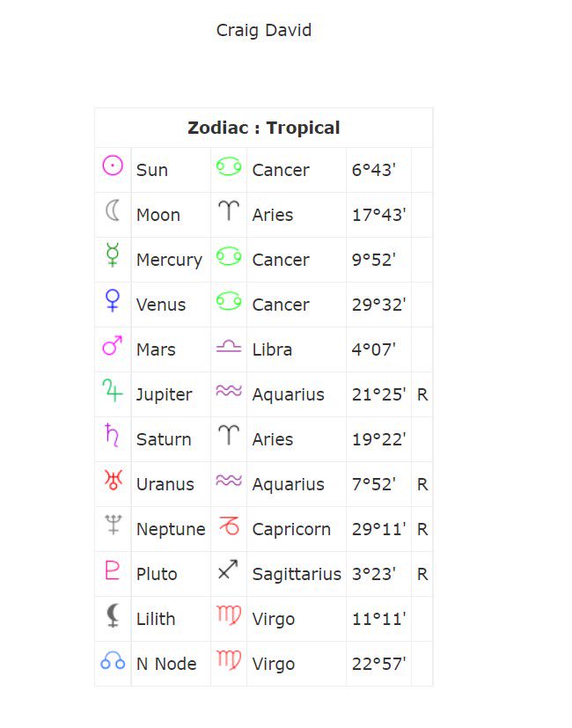Select the pink Mars glyph
The width and height of the screenshot is (572, 728).
click(x=113, y=345)
